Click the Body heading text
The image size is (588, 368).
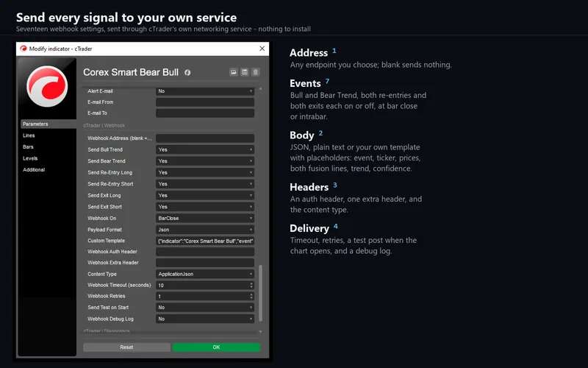[302, 135]
